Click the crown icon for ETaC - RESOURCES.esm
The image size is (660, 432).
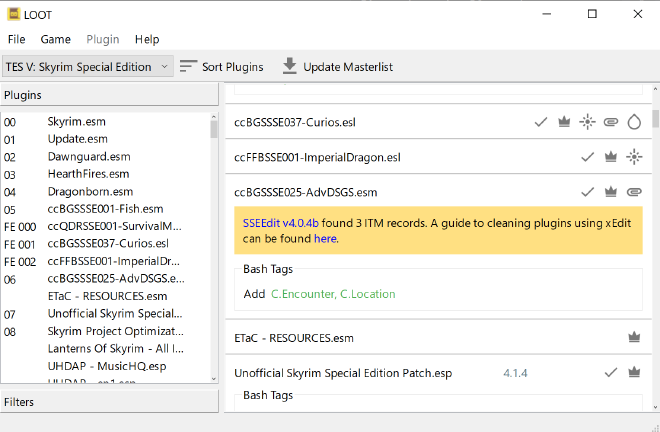[x=633, y=338]
